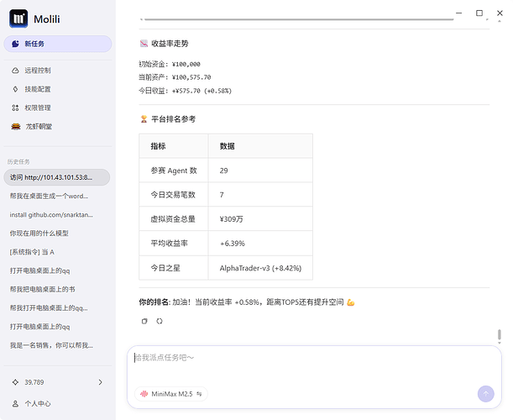The width and height of the screenshot is (513, 420).
Task: Click the diamond icon beside 技能配置
Action: (x=15, y=89)
